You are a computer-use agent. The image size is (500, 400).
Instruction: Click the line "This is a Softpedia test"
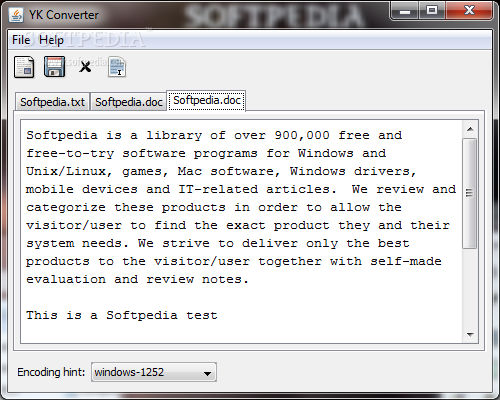tap(122, 315)
